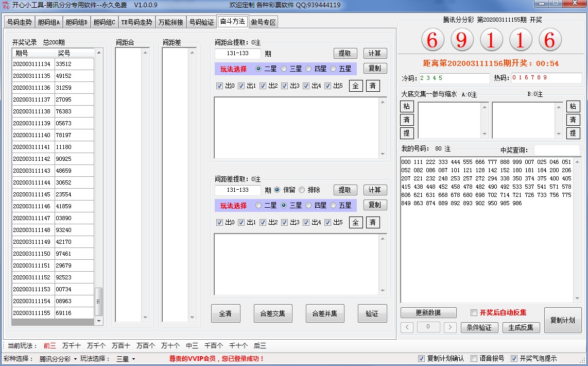Open the 彩种选择 腾讯分分彩 dropdown
The width and height of the screenshot is (588, 366).
pos(58,359)
